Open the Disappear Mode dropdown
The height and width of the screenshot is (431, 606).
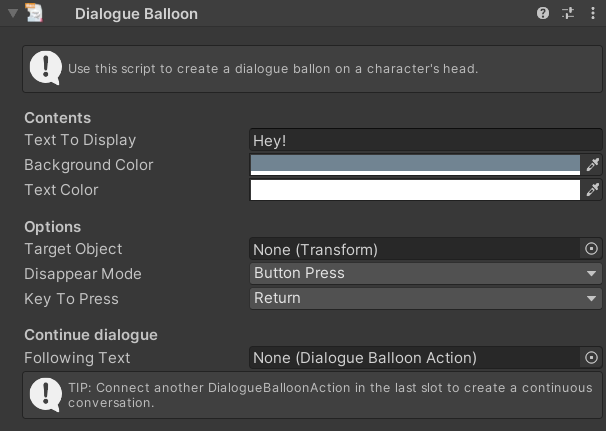pyautogui.click(x=425, y=273)
